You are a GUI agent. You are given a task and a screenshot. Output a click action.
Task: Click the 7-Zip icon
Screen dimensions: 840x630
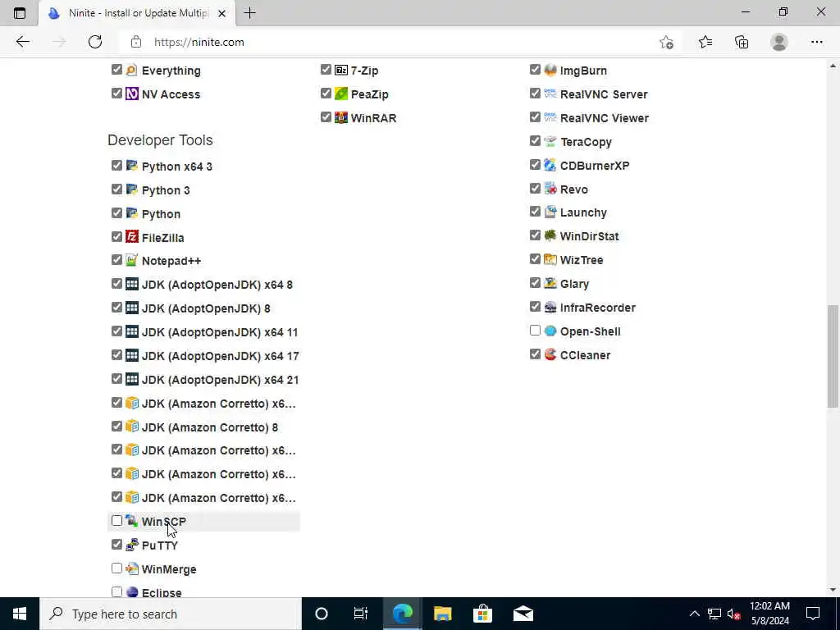pos(340,71)
